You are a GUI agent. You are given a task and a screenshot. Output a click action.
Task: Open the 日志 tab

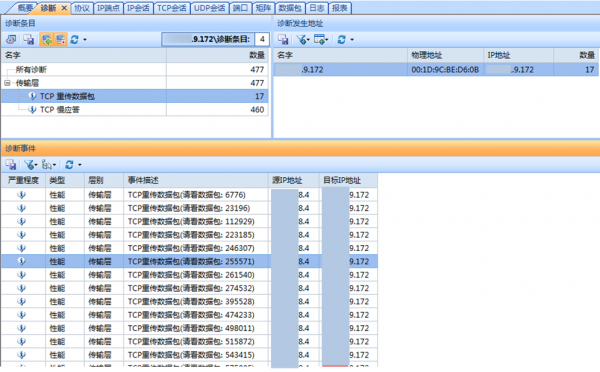(317, 8)
